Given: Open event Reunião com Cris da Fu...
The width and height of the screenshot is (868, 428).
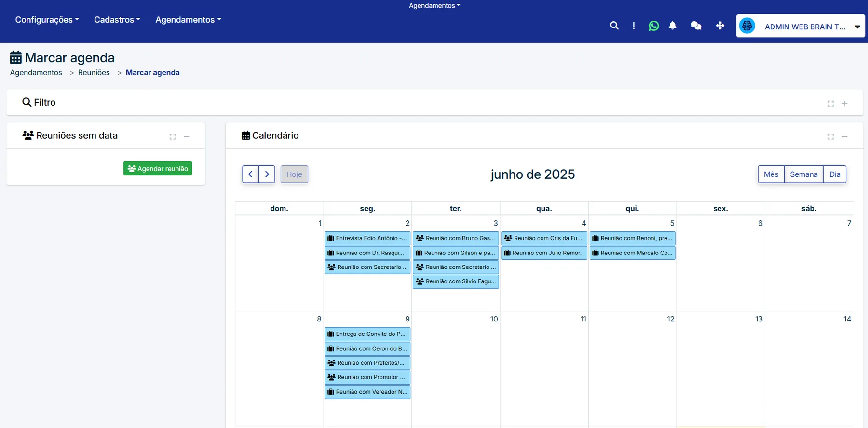Looking at the screenshot, I should (544, 238).
